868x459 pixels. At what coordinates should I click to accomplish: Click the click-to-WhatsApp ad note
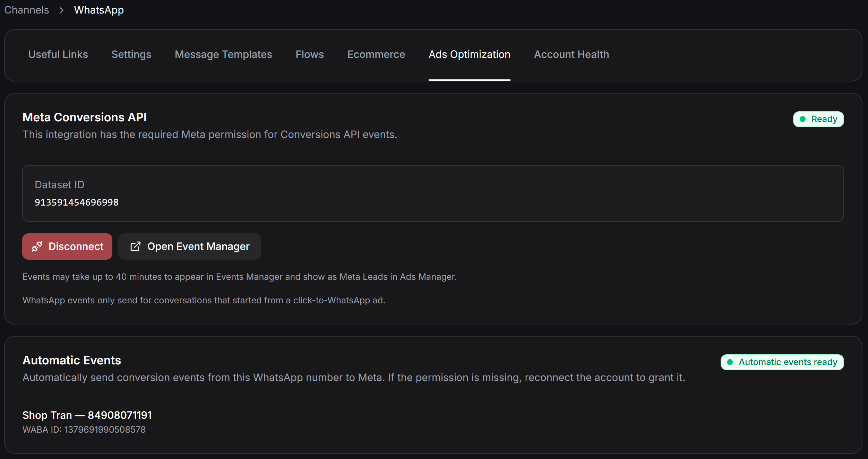tap(204, 301)
